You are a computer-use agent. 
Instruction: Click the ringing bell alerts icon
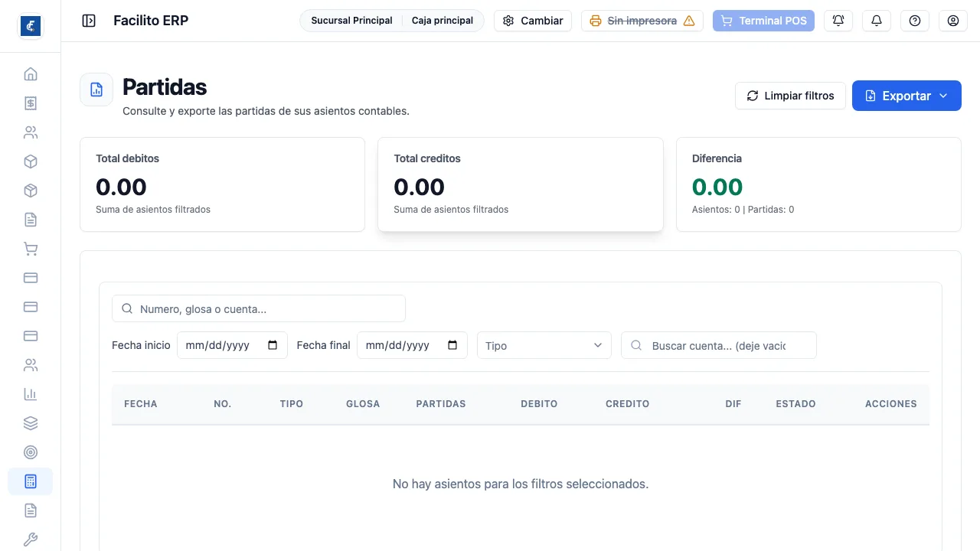(838, 21)
